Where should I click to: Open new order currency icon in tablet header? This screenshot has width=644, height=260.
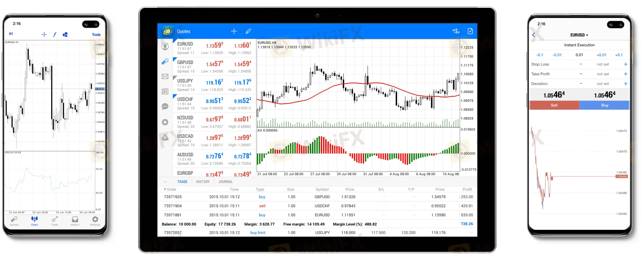click(456, 31)
